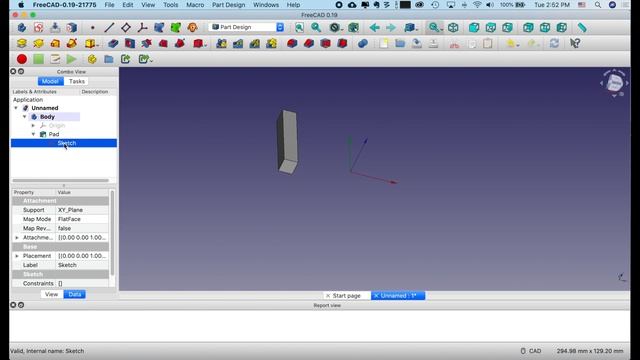Screen dimensions: 640x360
Task: Click the Create body icon
Action: [x=22, y=28]
